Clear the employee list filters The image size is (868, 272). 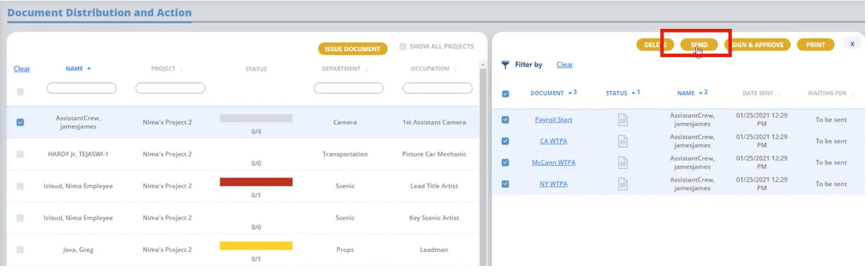(x=22, y=69)
